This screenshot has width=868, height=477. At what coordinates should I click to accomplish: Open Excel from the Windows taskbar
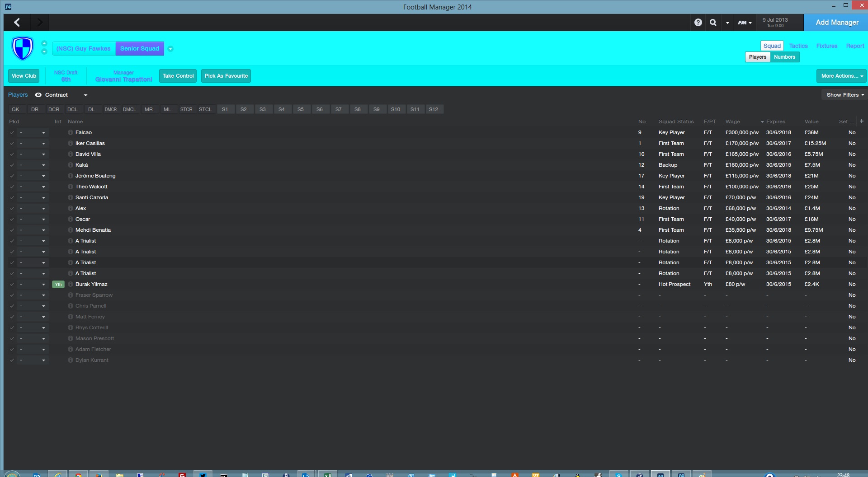point(327,474)
